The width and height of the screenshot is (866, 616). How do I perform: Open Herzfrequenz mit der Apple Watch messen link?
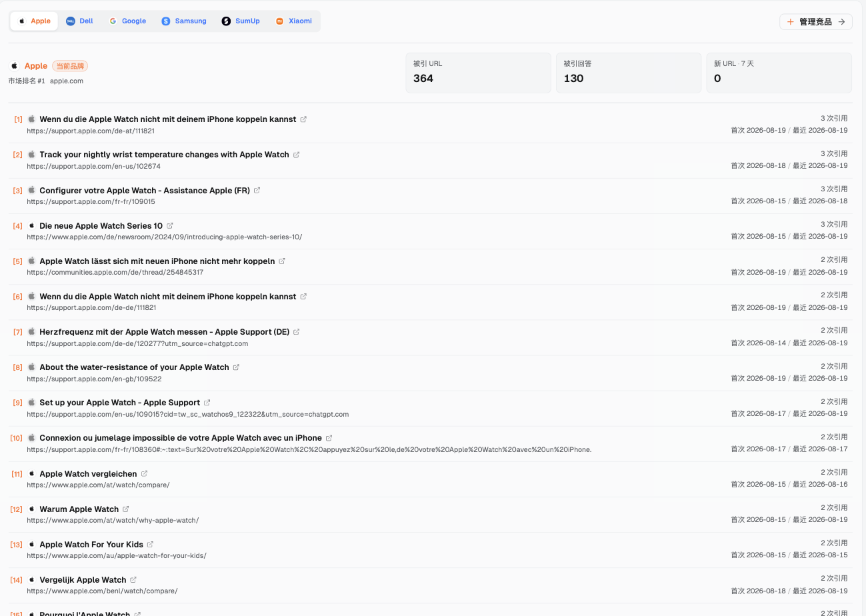coord(164,332)
